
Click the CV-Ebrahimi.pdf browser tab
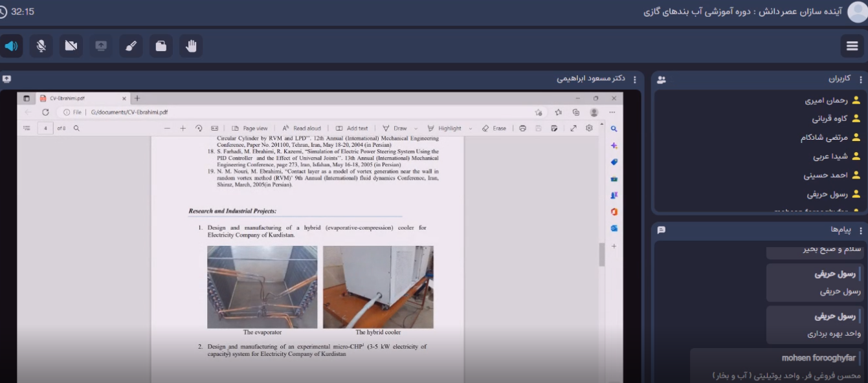pos(81,98)
